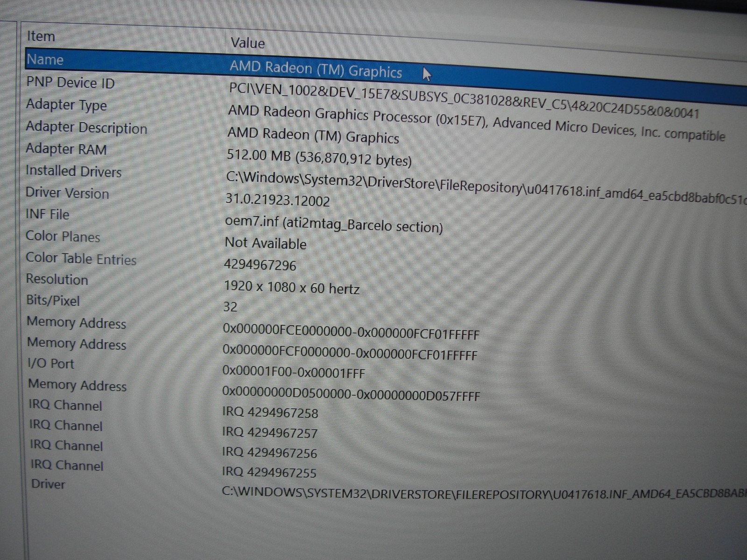Click IRQ Channel label for IRQ 4294967256
Viewport: 747px width, 560px height.
coord(66,445)
